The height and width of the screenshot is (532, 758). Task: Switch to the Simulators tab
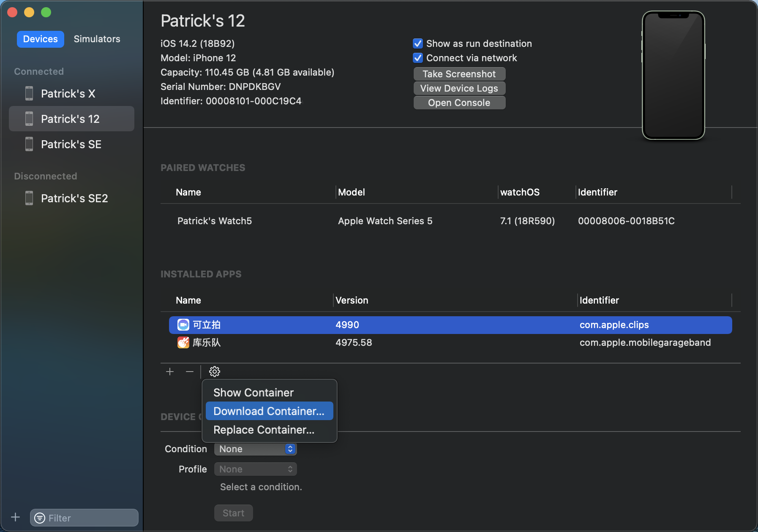(x=97, y=39)
